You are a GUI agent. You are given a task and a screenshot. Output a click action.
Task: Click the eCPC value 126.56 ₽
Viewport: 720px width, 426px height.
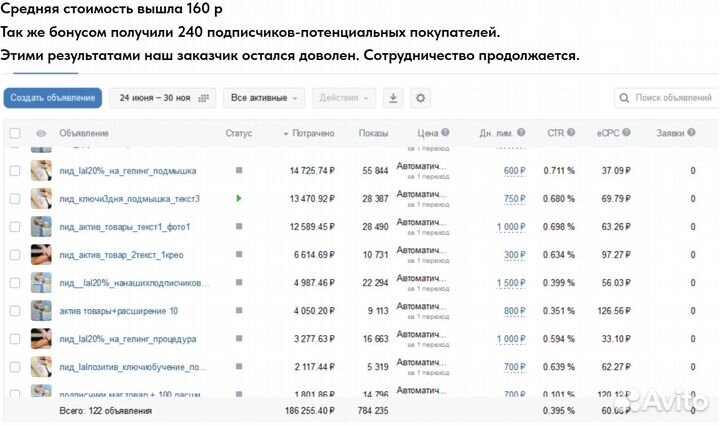pyautogui.click(x=614, y=311)
